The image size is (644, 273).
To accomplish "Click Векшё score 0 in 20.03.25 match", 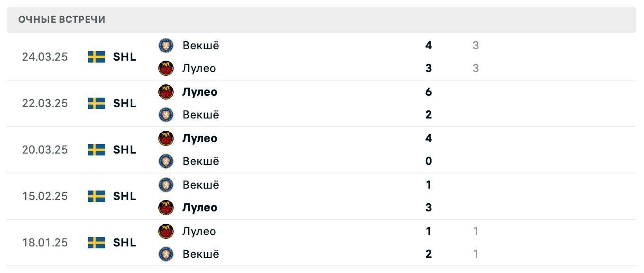I will [429, 161].
